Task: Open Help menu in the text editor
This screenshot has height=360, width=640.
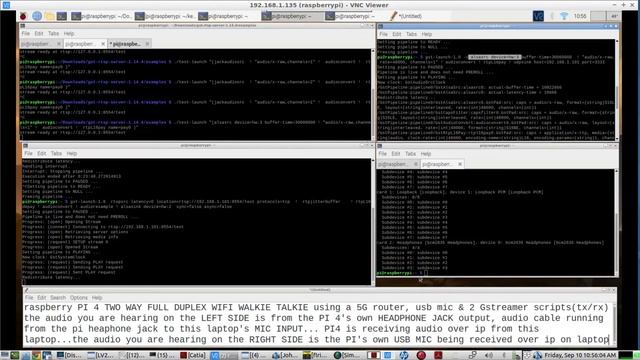Action: [97, 298]
